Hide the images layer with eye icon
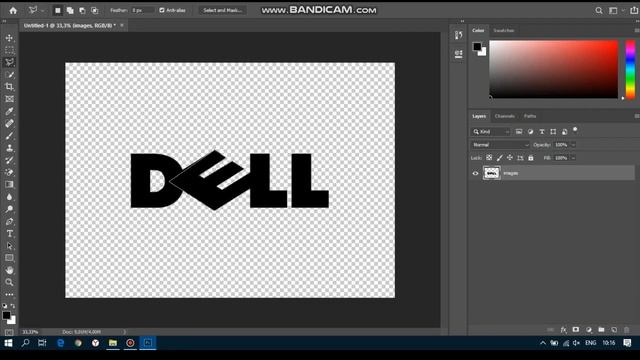The height and width of the screenshot is (360, 640). pos(475,173)
